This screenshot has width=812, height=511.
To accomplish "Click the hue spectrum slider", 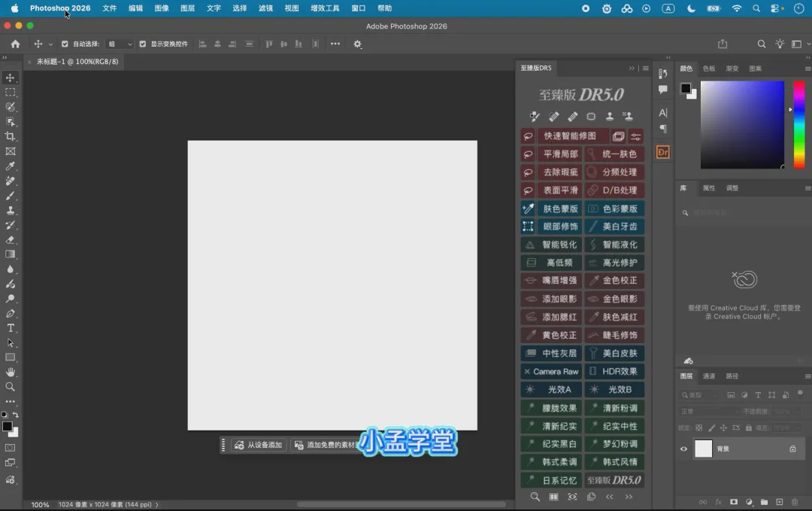I will (x=799, y=125).
